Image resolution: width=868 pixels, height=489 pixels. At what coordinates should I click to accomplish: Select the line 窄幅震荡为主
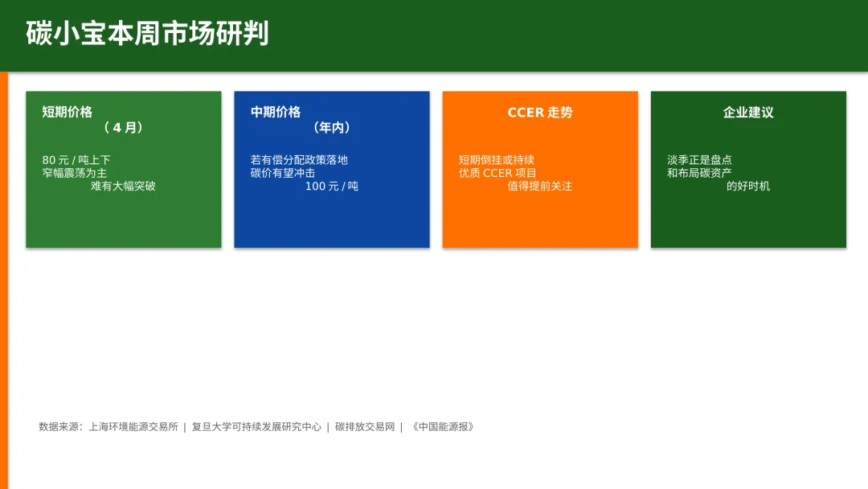tap(74, 173)
